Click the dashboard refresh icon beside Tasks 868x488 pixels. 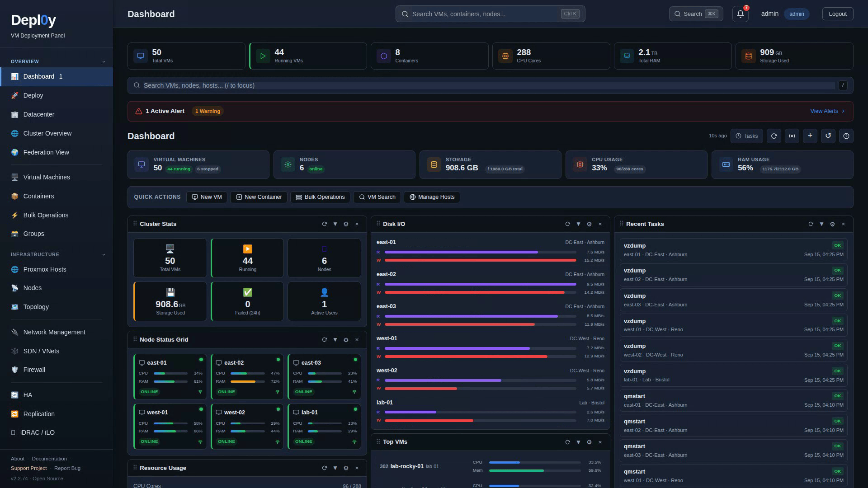pyautogui.click(x=774, y=136)
